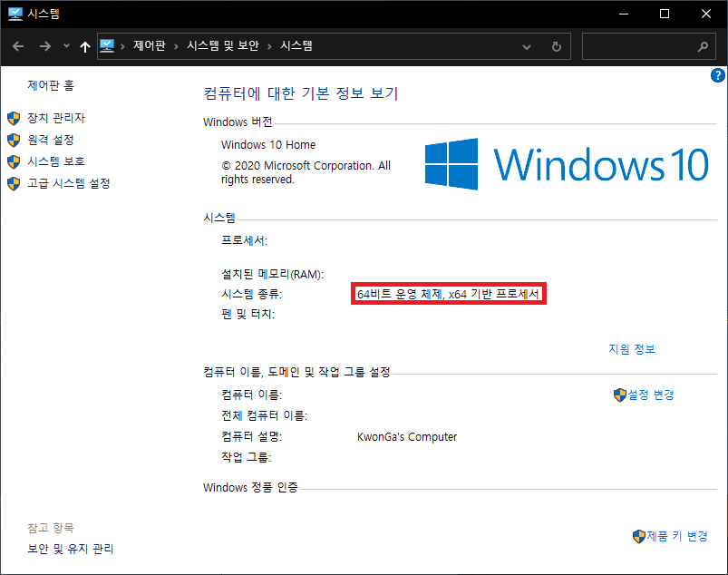
Task: Click the 프로세서 label
Action: [x=244, y=240]
